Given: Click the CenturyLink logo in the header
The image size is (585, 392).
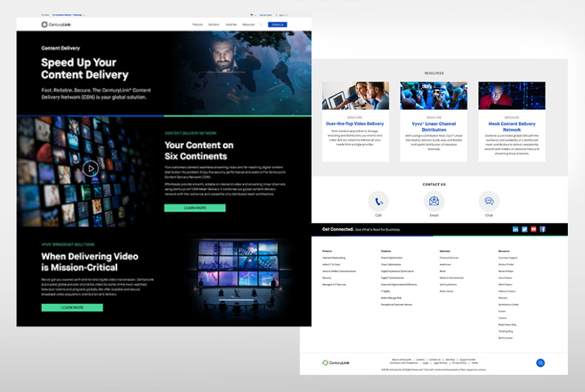Looking at the screenshot, I should click(x=56, y=24).
